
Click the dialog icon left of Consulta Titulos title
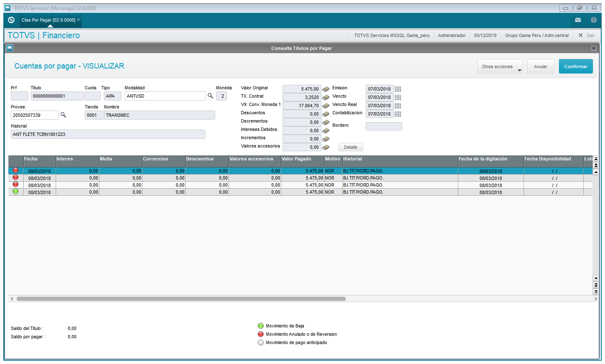pyautogui.click(x=10, y=48)
